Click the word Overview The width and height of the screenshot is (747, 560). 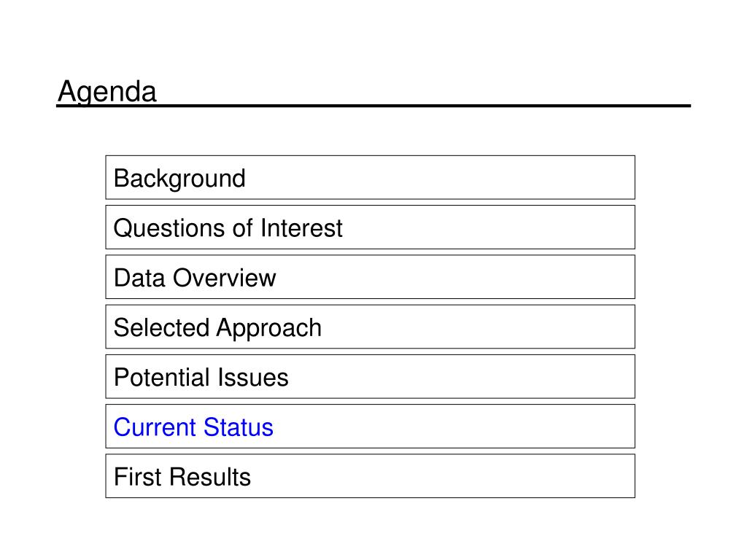(225, 278)
